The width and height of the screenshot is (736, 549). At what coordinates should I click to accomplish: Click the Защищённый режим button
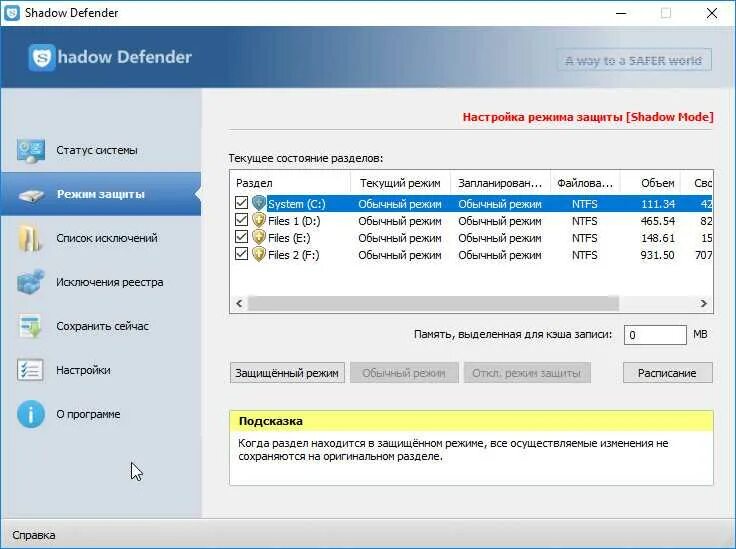[x=287, y=373]
